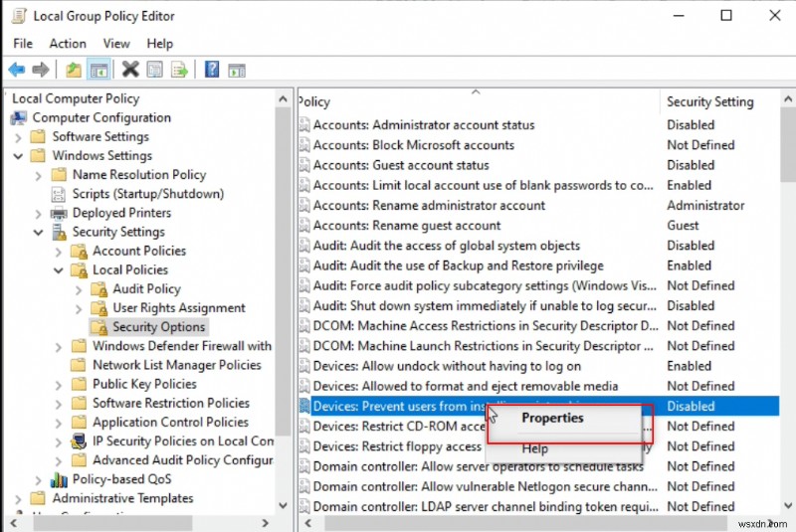Select Application Control Policies tree item
The width and height of the screenshot is (796, 532).
[x=170, y=422]
